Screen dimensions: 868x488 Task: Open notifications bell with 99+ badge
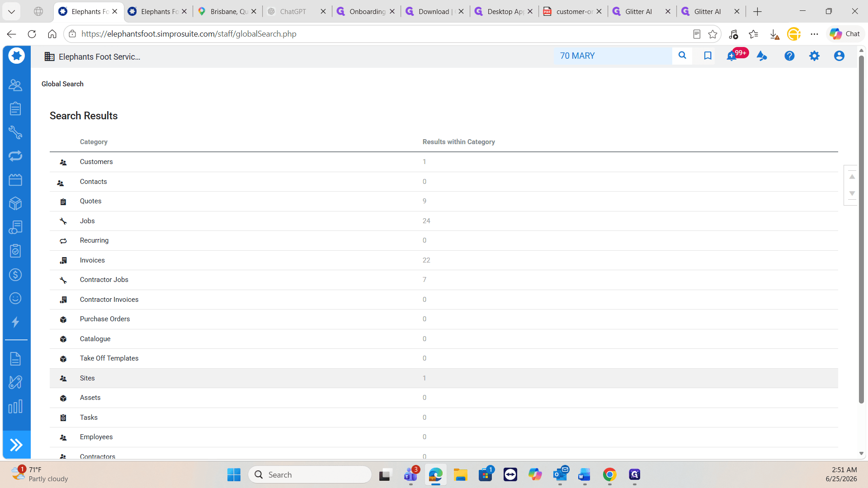pos(732,56)
